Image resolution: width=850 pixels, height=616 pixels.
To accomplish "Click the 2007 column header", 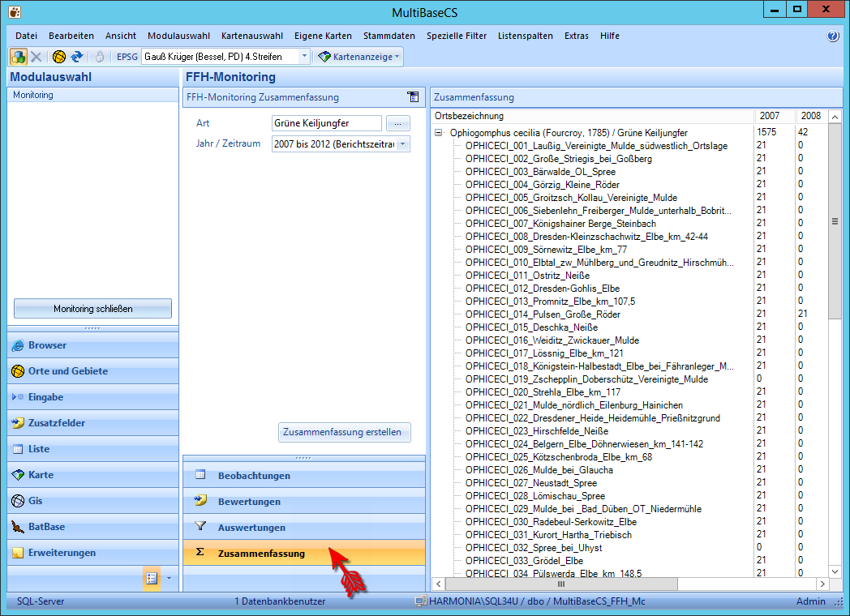I will (x=774, y=115).
